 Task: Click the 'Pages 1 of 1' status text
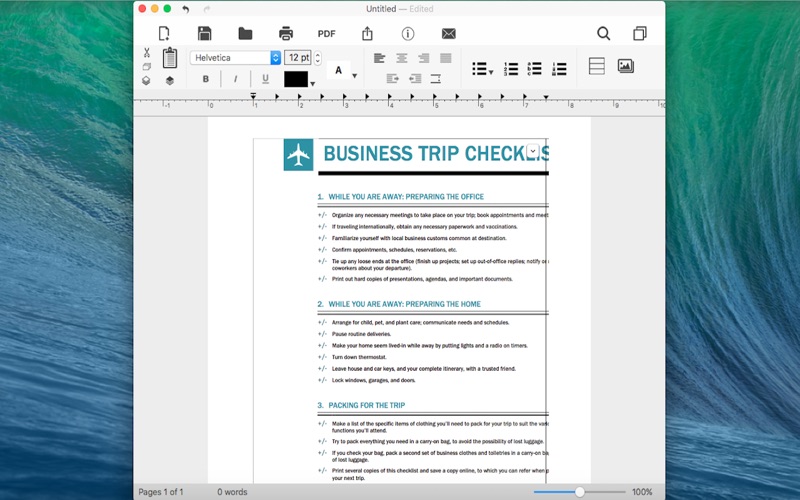tap(161, 492)
